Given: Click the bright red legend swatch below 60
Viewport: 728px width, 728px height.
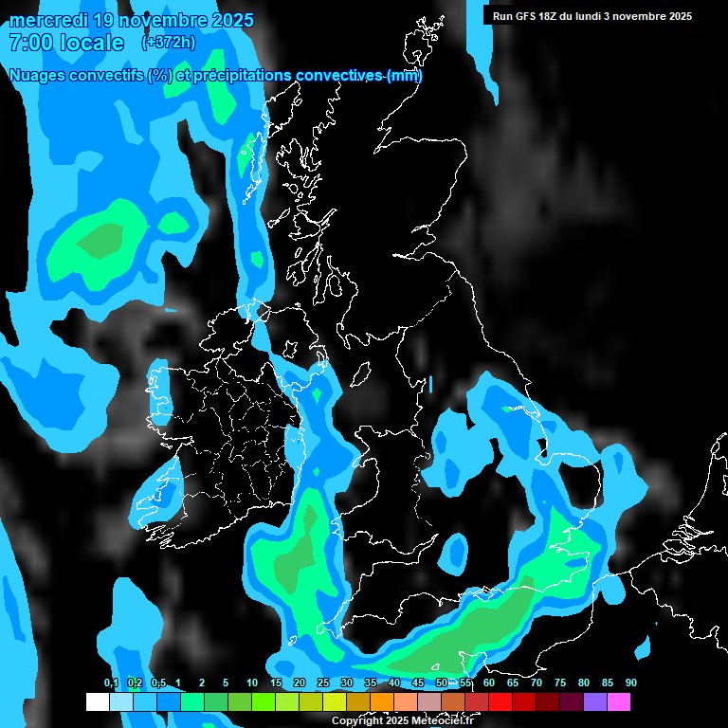Looking at the screenshot, I should tap(500, 702).
